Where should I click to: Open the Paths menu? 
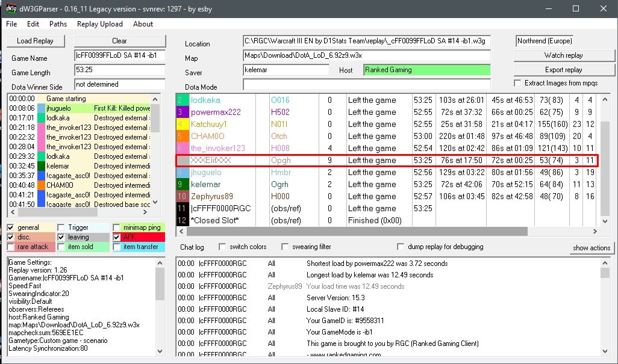(x=58, y=24)
